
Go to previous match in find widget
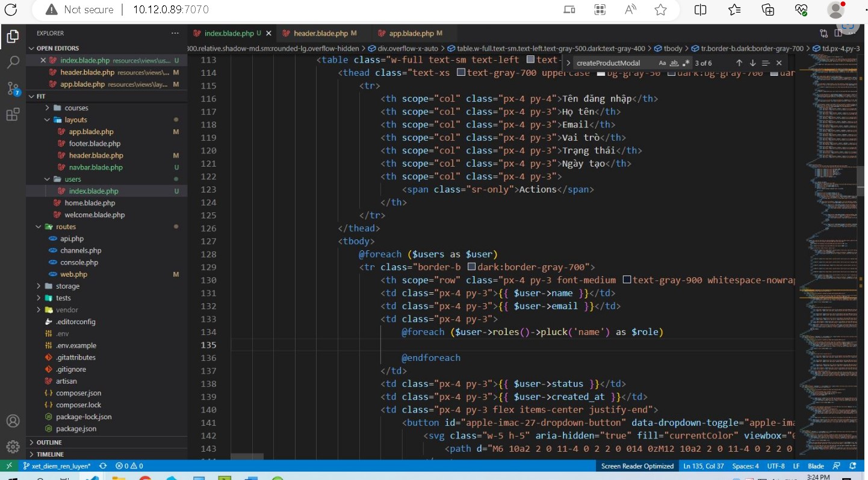[739, 63]
